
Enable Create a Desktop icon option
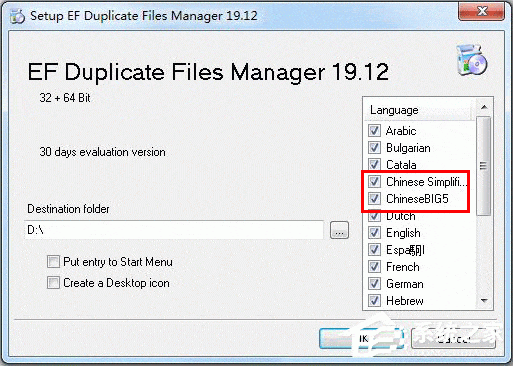pos(53,283)
